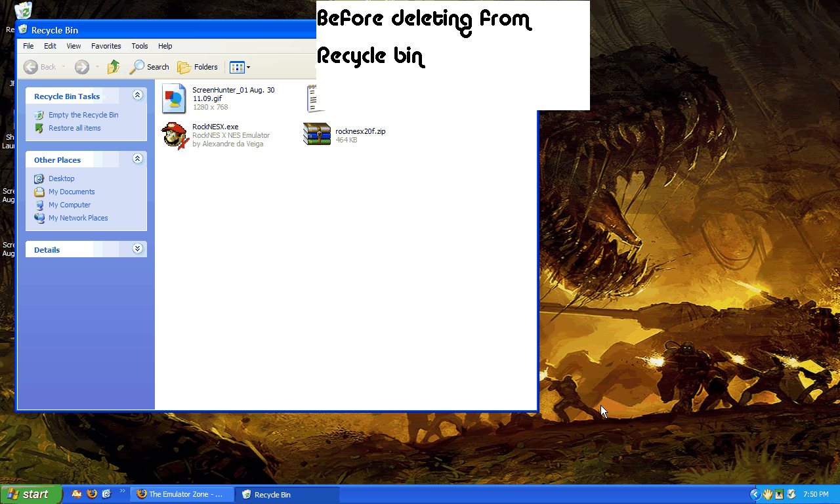Viewport: 840px width, 504px height.
Task: Click the security shield tray icon
Action: (x=791, y=494)
